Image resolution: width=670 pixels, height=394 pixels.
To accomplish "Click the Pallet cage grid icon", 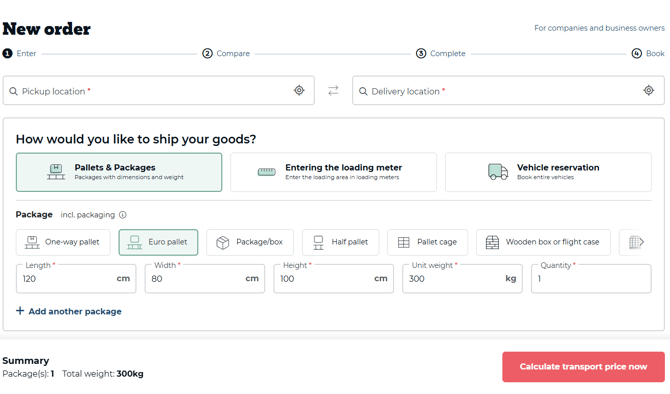I will point(404,242).
